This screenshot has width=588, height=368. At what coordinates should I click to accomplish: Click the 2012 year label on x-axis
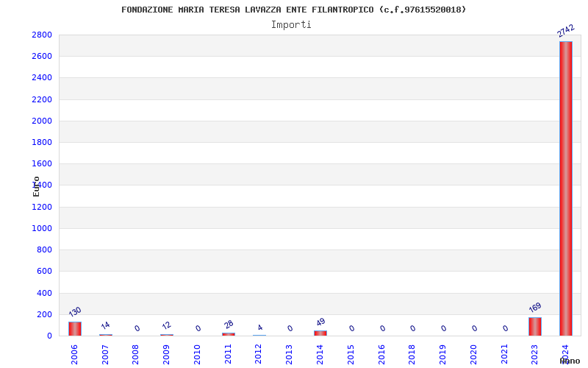pyautogui.click(x=259, y=354)
